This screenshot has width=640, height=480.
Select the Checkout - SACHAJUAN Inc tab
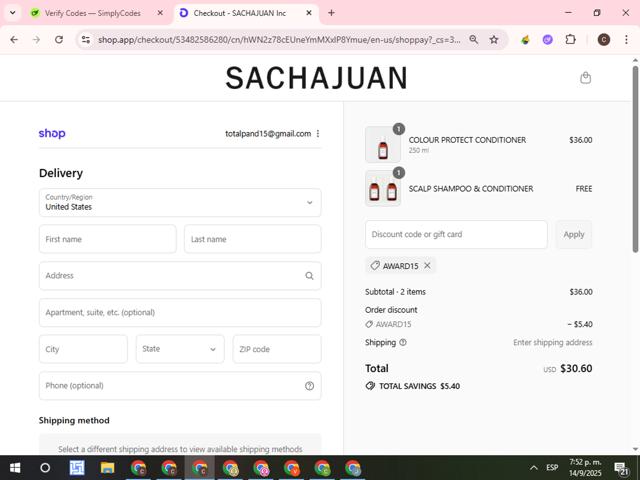(240, 13)
